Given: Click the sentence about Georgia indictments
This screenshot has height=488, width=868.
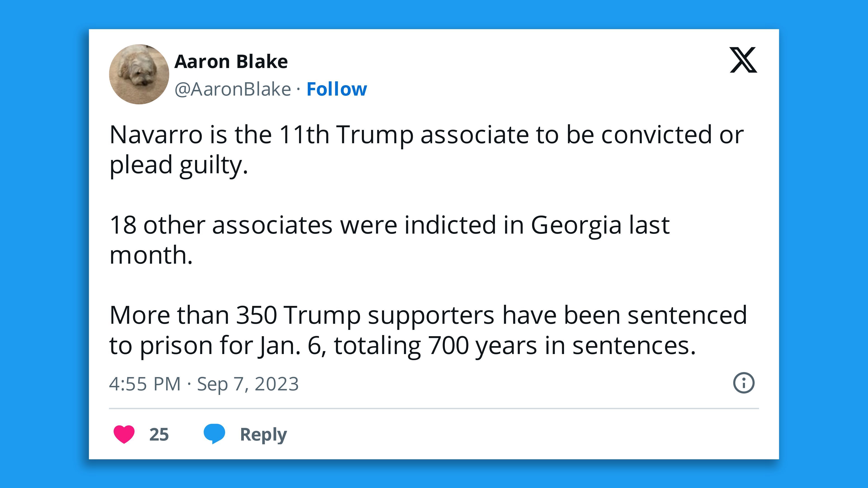Looking at the screenshot, I should 389,225.
